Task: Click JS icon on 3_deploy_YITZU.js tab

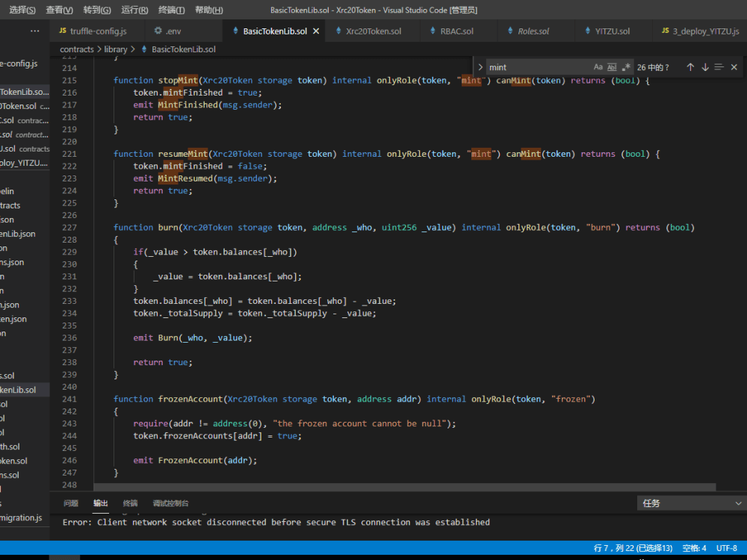Action: (665, 31)
